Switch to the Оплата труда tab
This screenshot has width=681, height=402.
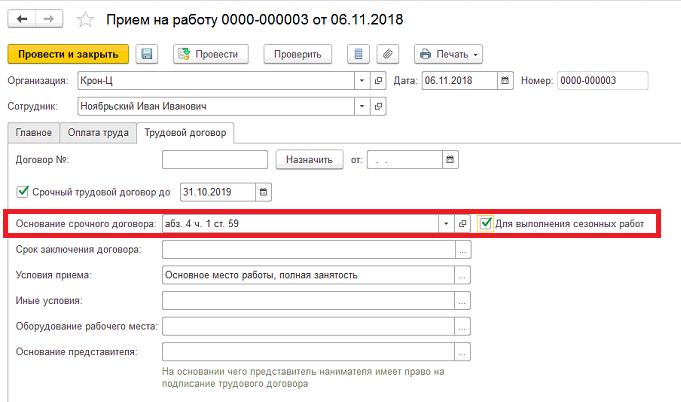98,133
